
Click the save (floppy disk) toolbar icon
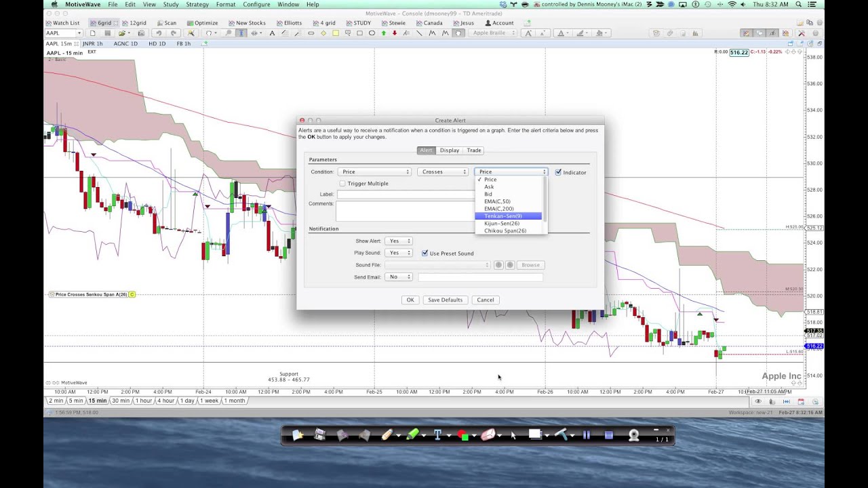pos(108,33)
